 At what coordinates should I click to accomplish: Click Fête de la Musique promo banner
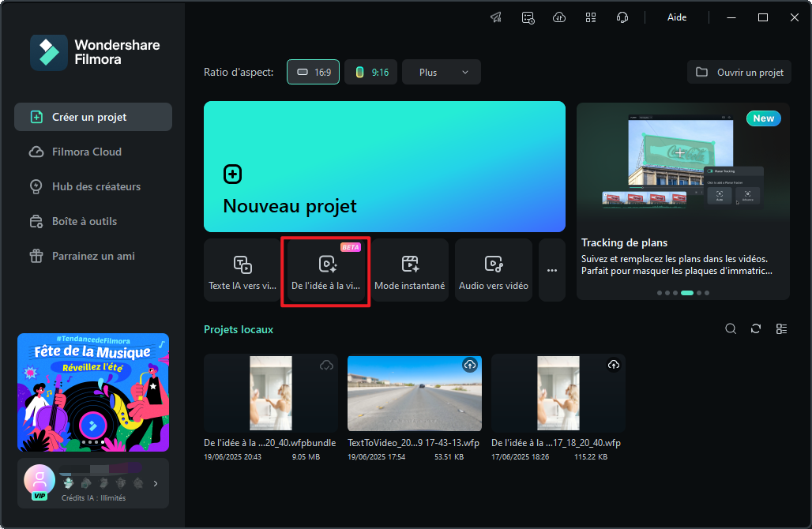(x=93, y=392)
